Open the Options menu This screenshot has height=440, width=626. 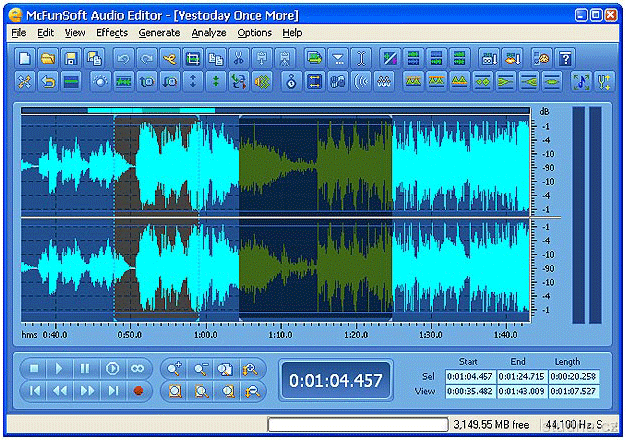[x=254, y=33]
